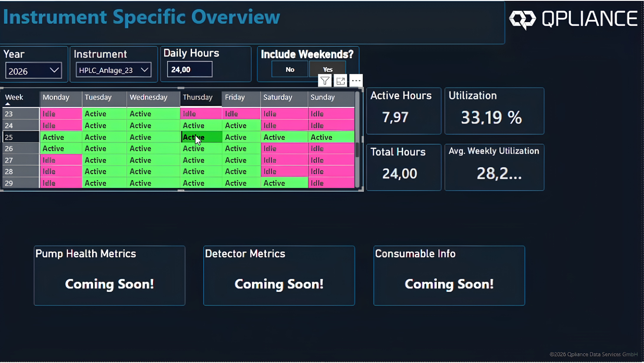Click week 28 Sunday Idle cell

[331, 172]
